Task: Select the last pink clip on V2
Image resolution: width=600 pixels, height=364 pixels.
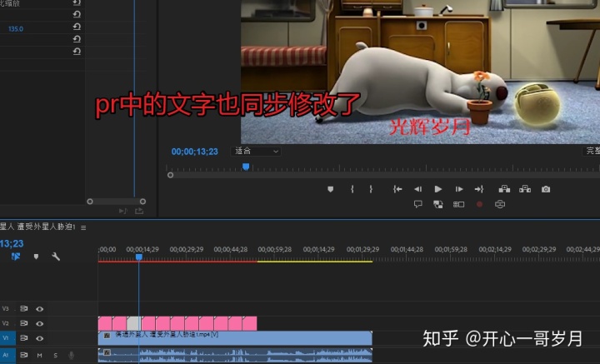Action: pyautogui.click(x=249, y=323)
